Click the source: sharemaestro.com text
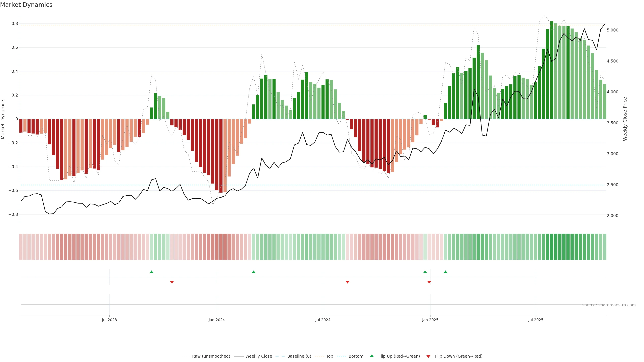Image resolution: width=644 pixels, height=362 pixels. click(x=609, y=305)
